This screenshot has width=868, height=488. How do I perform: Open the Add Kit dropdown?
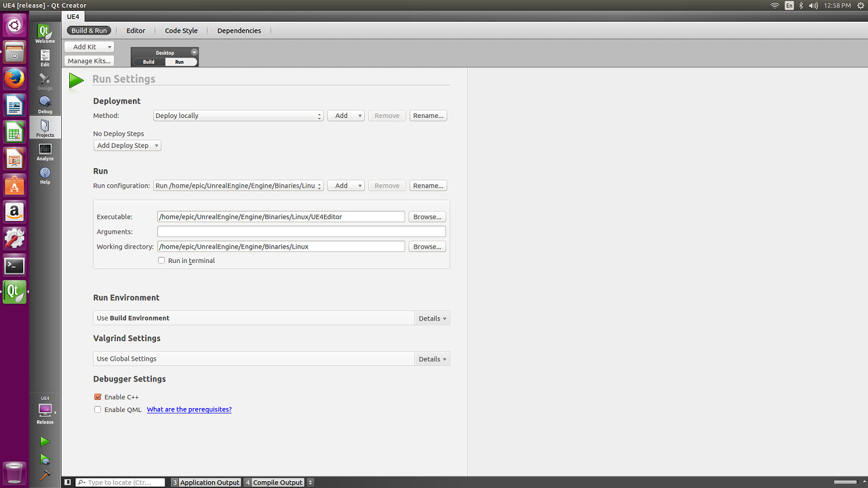coord(89,47)
